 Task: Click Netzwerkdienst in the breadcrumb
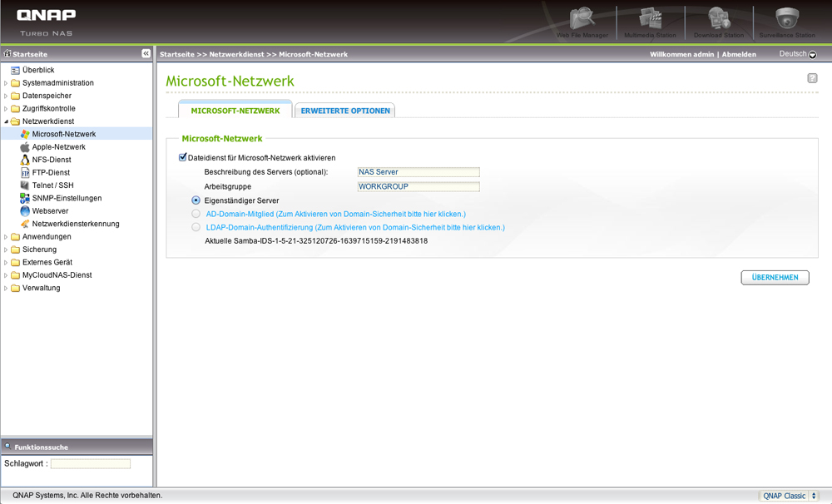click(x=236, y=54)
